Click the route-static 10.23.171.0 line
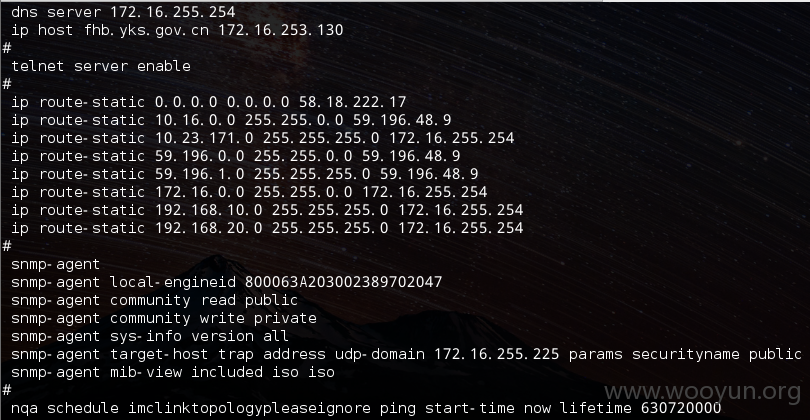Viewport: 810px width, 420px height. coord(262,138)
